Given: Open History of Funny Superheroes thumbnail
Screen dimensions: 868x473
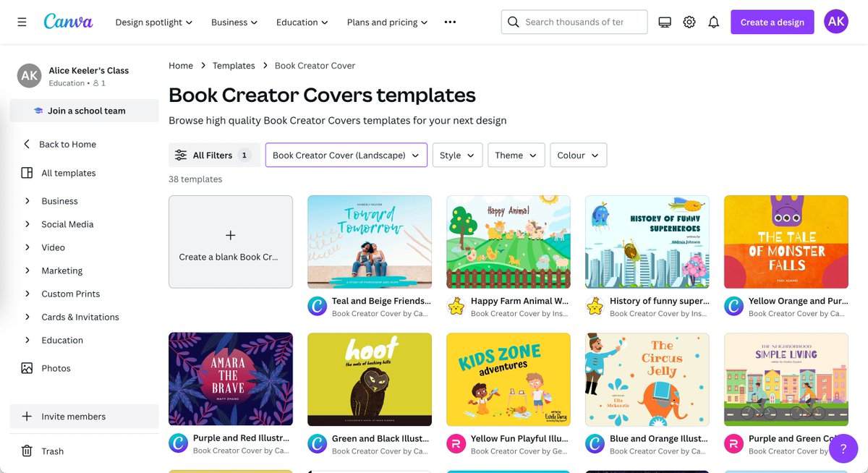Looking at the screenshot, I should [x=647, y=242].
